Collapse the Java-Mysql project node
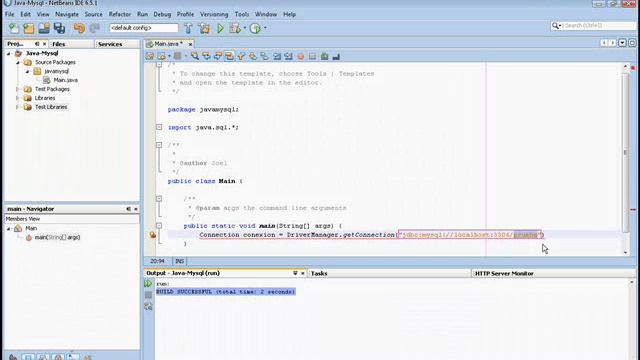This screenshot has width=640, height=360. 8,53
